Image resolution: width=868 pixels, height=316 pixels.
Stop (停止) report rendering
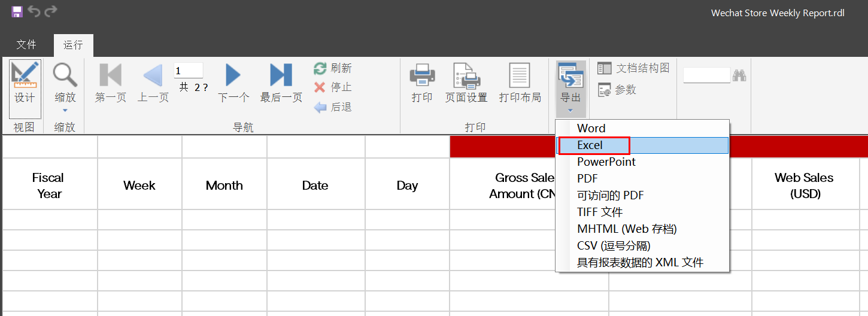coord(333,87)
